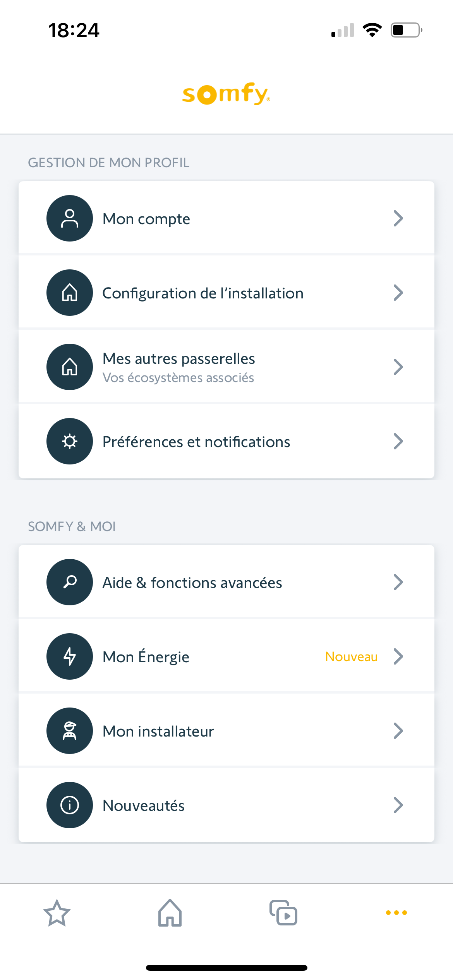Tap the house icon beside Mes autres passerelles

(70, 367)
